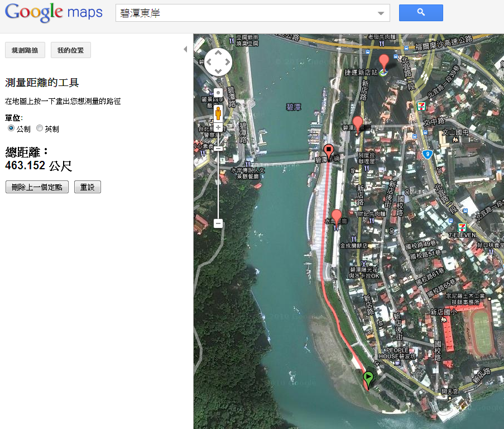The height and width of the screenshot is (429, 504).
Task: Open the 規劃路線 directions tab
Action: [x=25, y=50]
